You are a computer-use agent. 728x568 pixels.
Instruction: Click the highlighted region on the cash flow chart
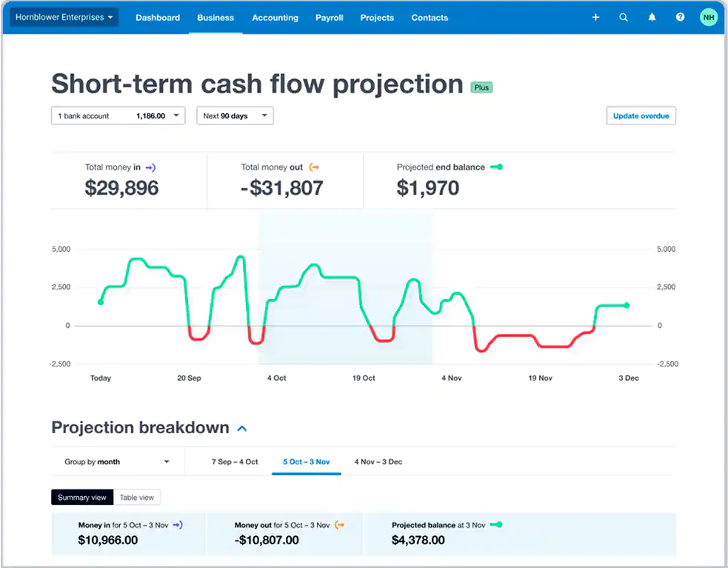coord(344,289)
